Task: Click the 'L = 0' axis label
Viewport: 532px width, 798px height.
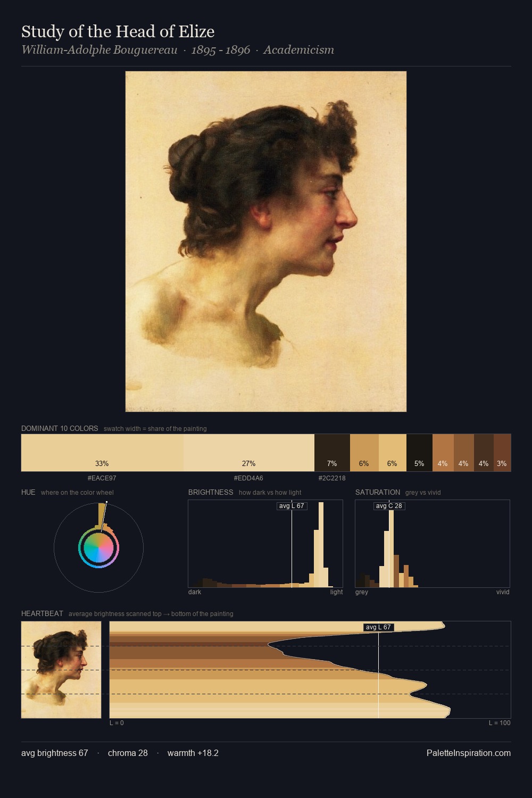Action: 117,722
